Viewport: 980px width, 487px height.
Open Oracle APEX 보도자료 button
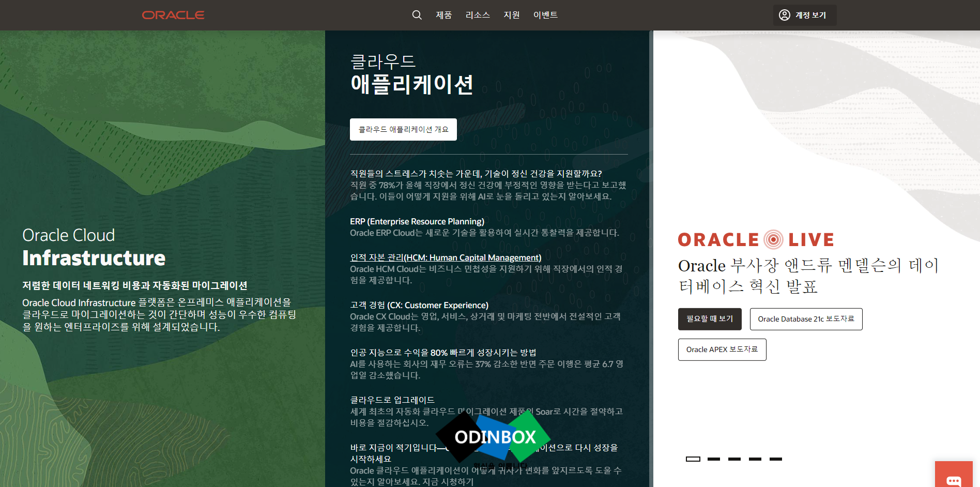722,349
